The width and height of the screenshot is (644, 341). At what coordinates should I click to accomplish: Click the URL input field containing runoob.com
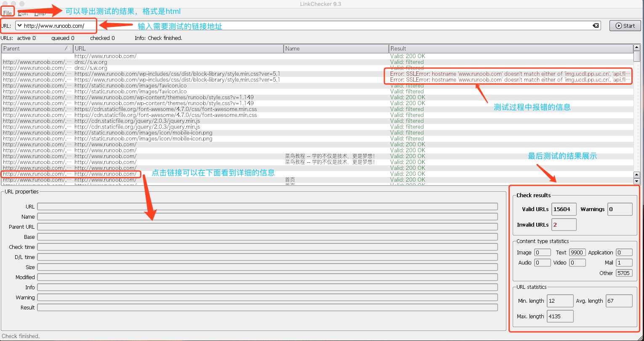(307, 26)
